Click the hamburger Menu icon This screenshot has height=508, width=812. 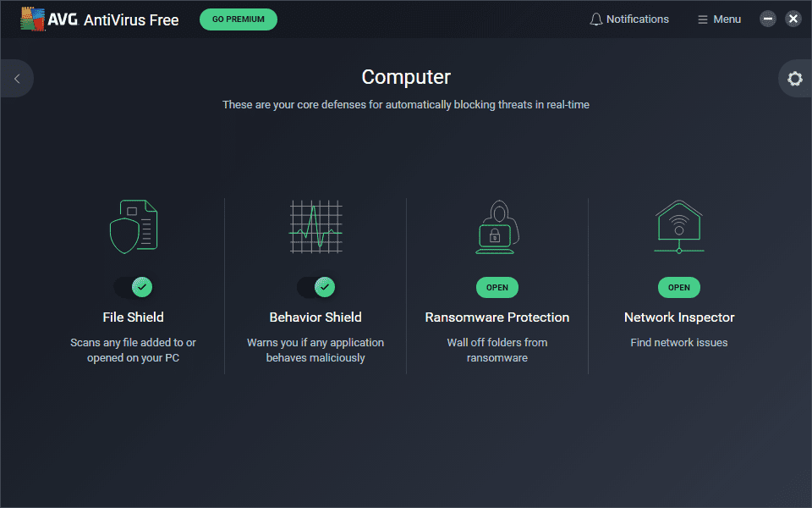[x=702, y=19]
